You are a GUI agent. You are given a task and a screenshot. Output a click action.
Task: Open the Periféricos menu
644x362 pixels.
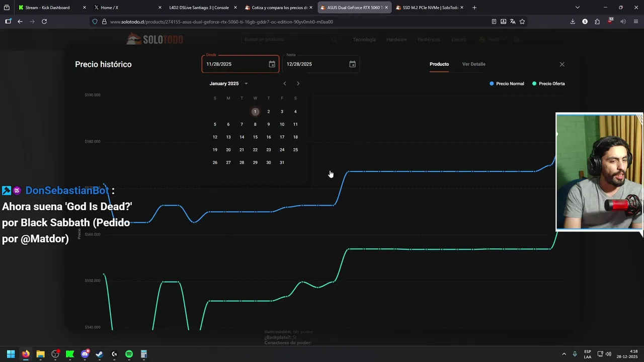(429, 39)
